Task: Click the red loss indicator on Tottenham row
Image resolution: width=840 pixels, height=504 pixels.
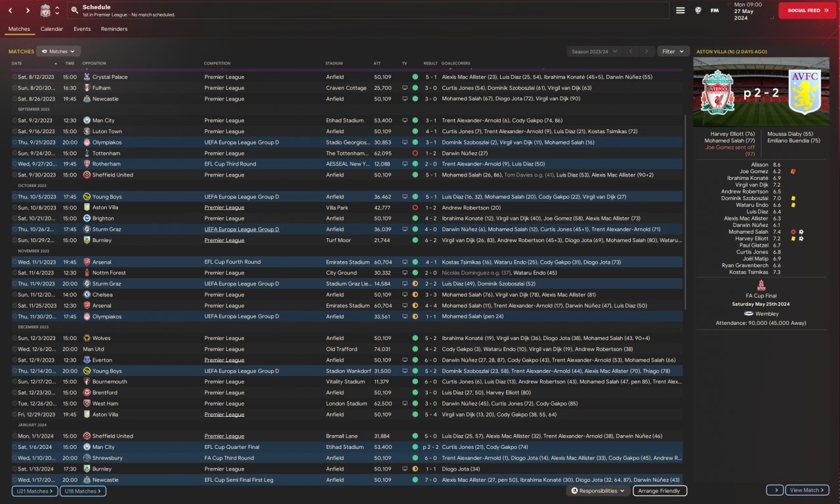Action: (x=415, y=153)
